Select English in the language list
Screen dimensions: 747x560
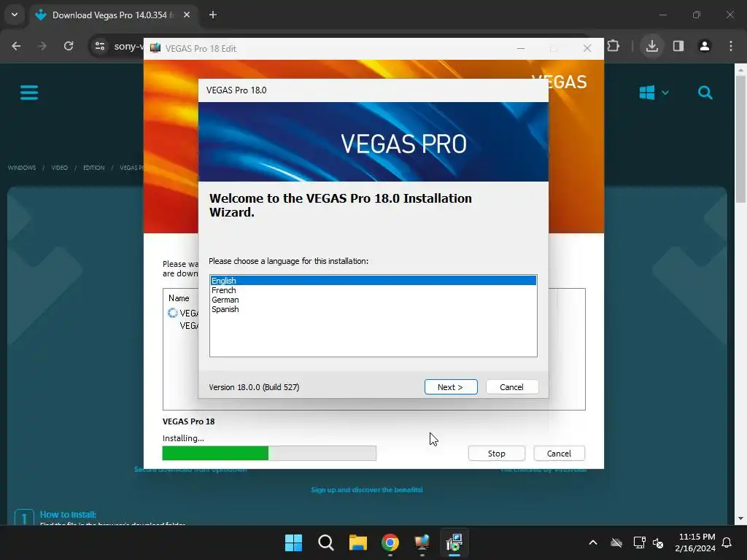coord(373,281)
